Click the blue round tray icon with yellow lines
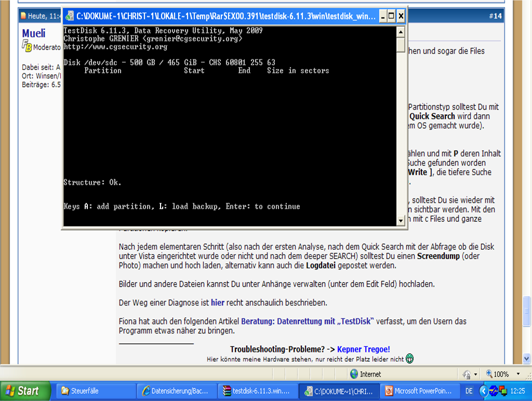Screen dimensions: 532x401 coord(494,391)
